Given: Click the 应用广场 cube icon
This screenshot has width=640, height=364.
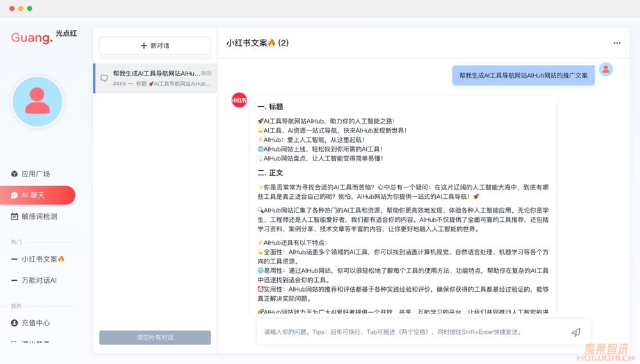Looking at the screenshot, I should [x=14, y=174].
